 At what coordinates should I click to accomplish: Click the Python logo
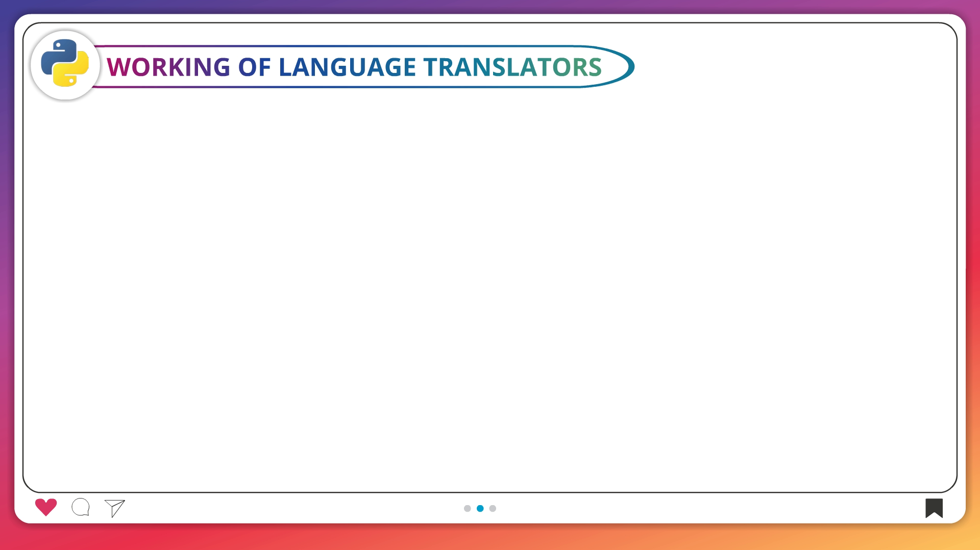[65, 63]
